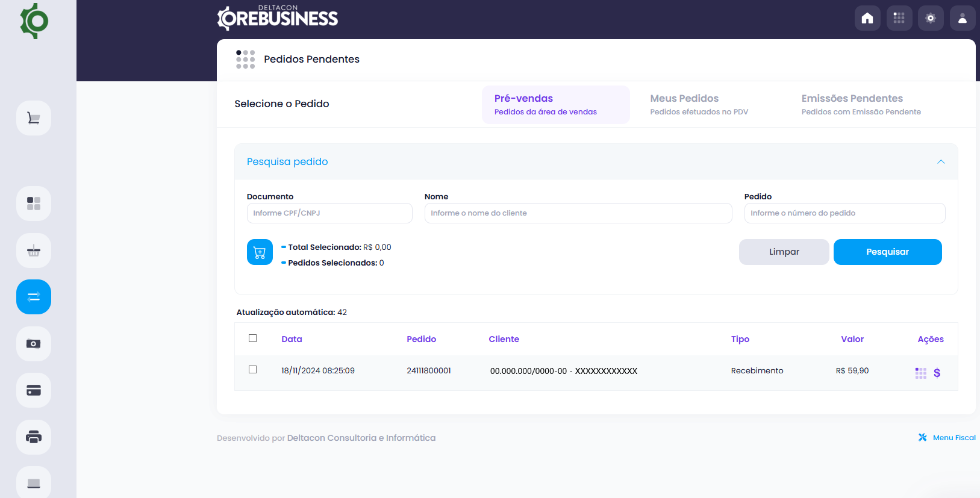Click the green gear logo in sidebar
The height and width of the screenshot is (498, 980).
[34, 21]
